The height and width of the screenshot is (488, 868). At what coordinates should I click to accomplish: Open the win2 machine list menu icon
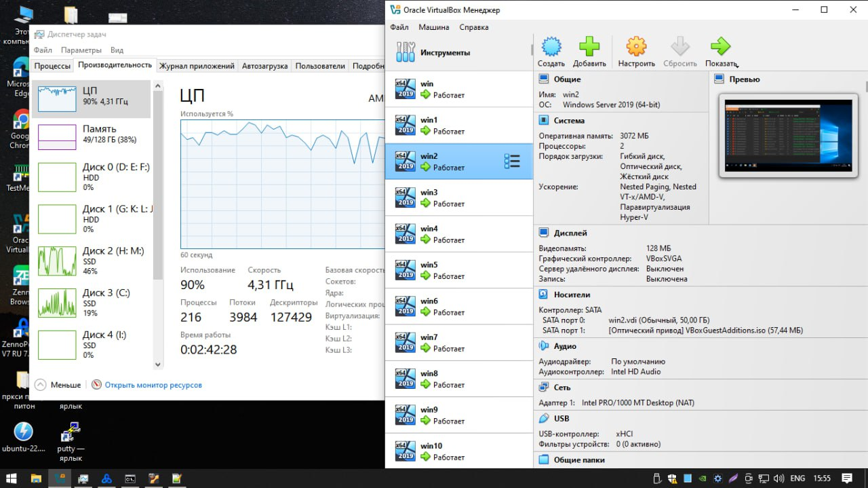click(x=512, y=161)
